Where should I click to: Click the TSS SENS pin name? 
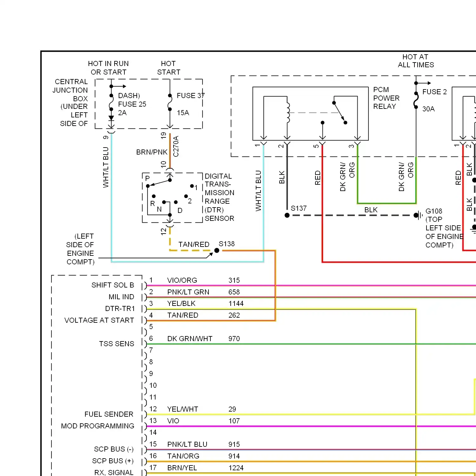(116, 344)
